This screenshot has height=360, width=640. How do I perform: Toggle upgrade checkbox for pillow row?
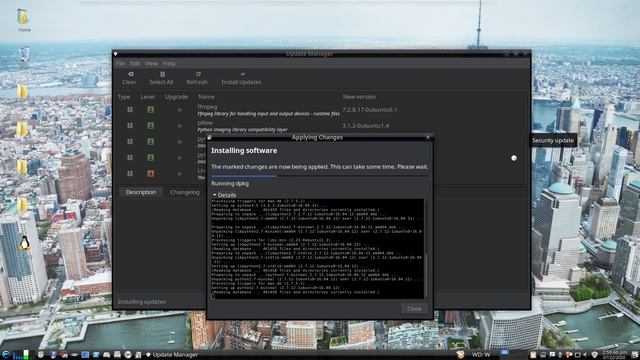click(179, 126)
